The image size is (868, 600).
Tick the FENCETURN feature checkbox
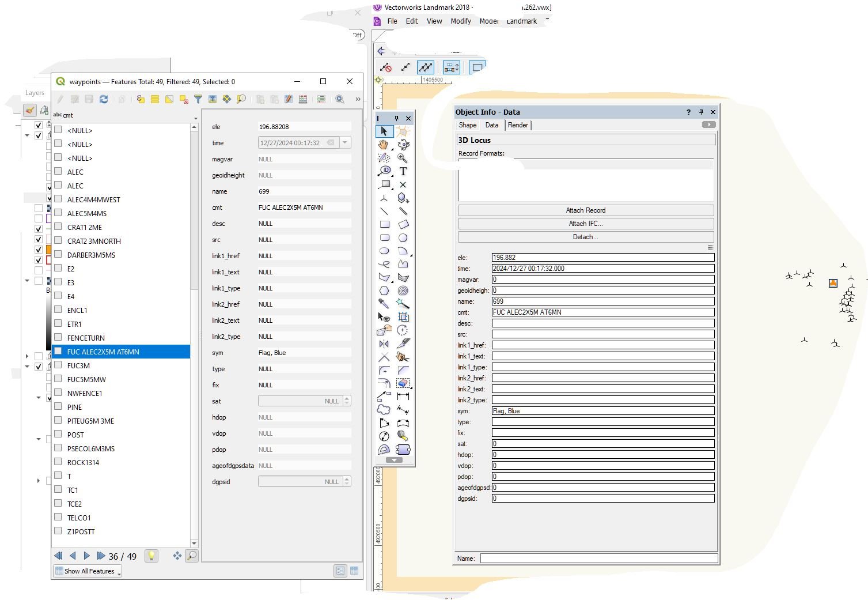(58, 338)
